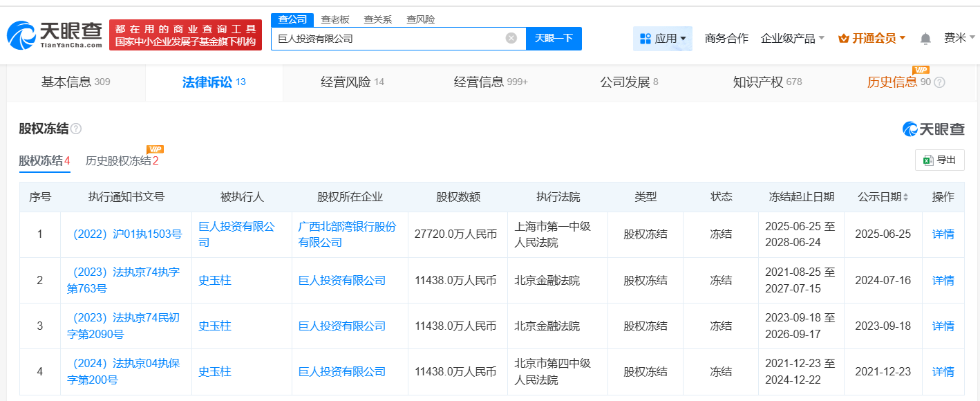Open case (2023)法执京74执字第763号
The image size is (980, 401).
tap(124, 280)
